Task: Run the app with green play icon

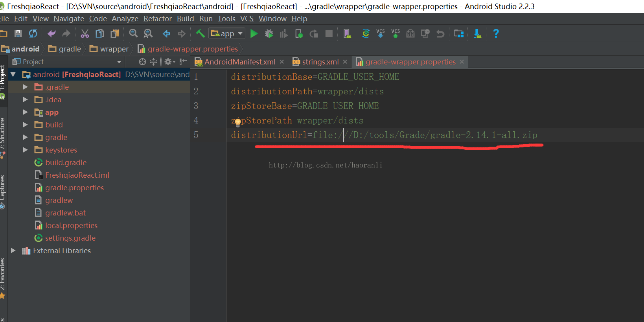Action: [x=254, y=34]
